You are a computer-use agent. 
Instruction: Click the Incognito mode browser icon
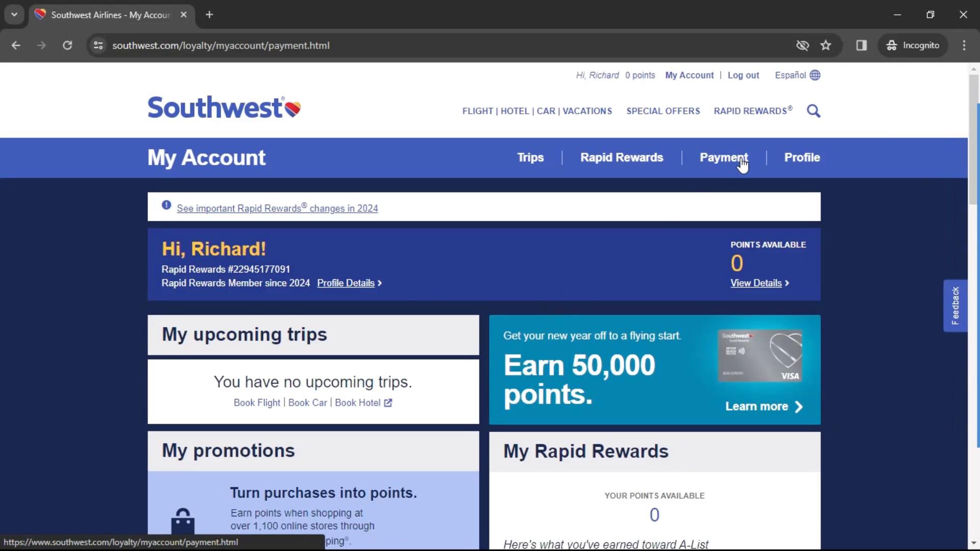[x=892, y=45]
